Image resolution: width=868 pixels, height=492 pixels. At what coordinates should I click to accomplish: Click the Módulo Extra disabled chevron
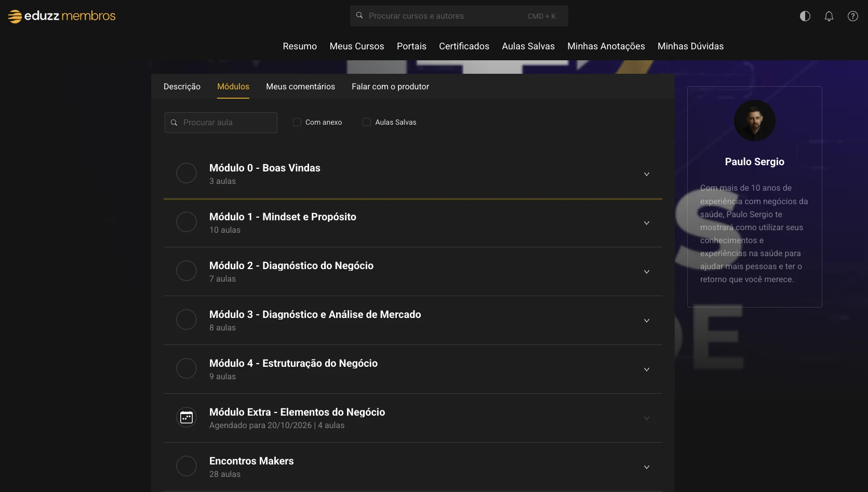[x=647, y=418]
